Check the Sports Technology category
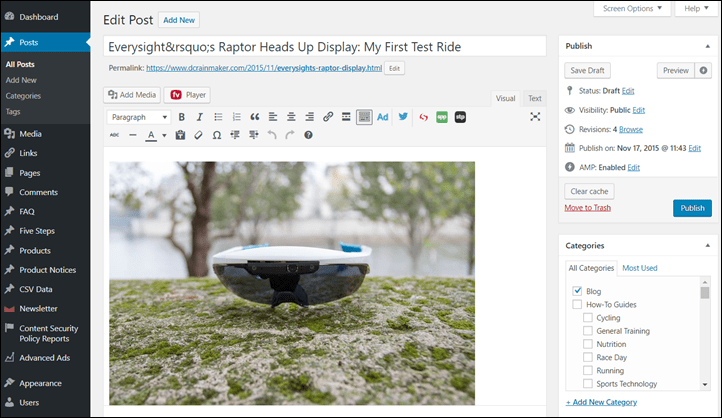 tap(588, 383)
